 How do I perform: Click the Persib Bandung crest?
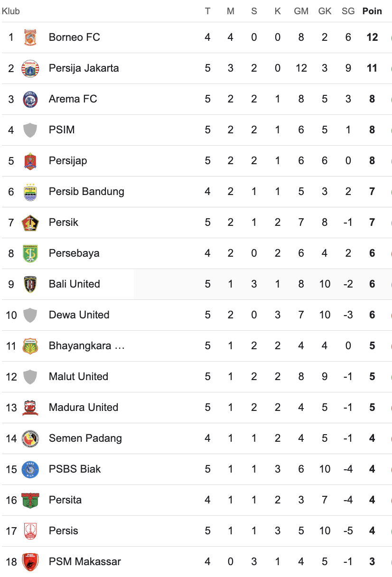click(x=30, y=192)
